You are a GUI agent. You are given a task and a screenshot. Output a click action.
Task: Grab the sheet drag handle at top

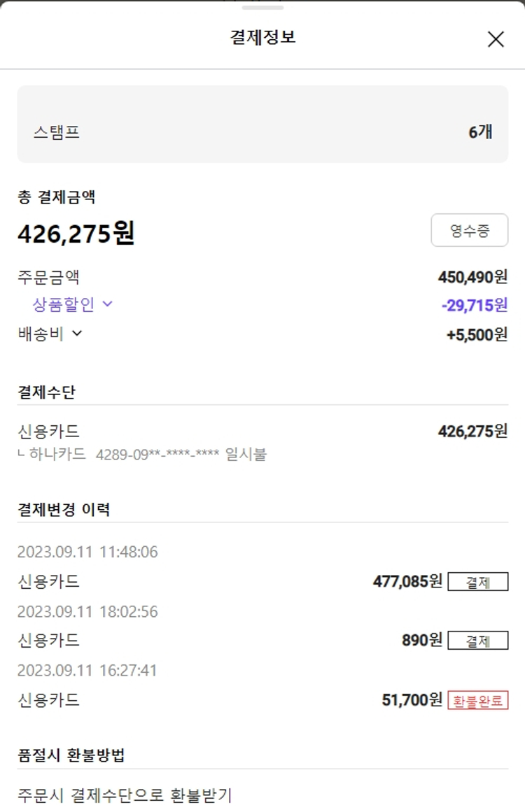click(x=262, y=8)
